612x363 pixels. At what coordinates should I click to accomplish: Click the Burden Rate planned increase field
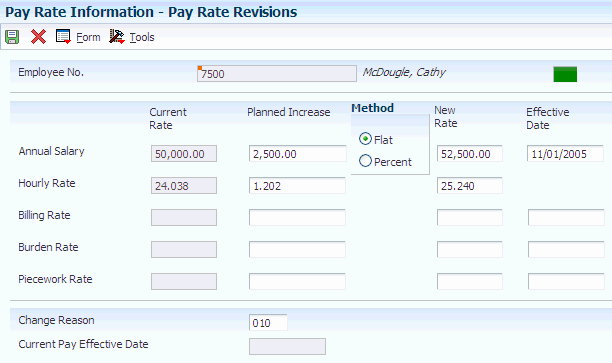tap(297, 249)
